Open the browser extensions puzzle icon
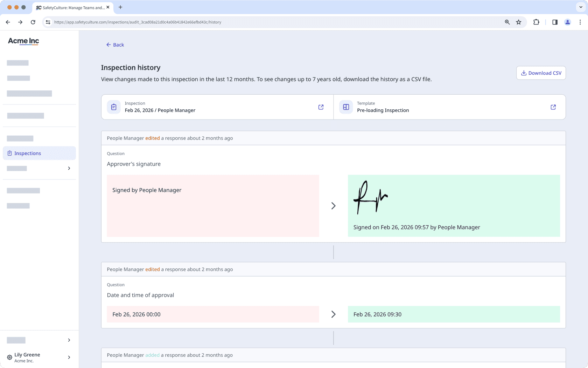Image resolution: width=588 pixels, height=368 pixels. [x=536, y=22]
